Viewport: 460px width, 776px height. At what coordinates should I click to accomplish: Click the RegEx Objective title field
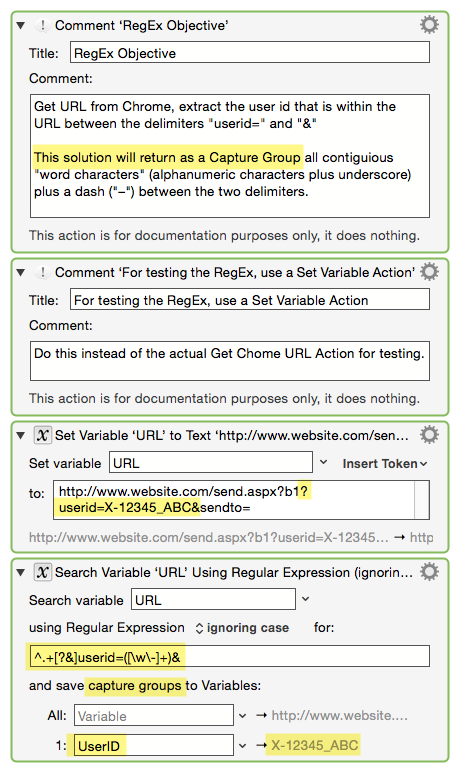click(x=250, y=52)
